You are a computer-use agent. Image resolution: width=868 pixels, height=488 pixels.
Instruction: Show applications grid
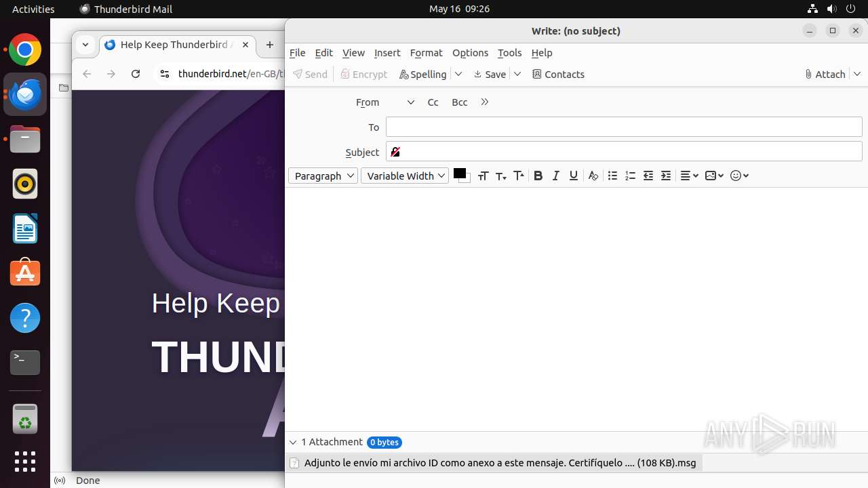pyautogui.click(x=25, y=462)
